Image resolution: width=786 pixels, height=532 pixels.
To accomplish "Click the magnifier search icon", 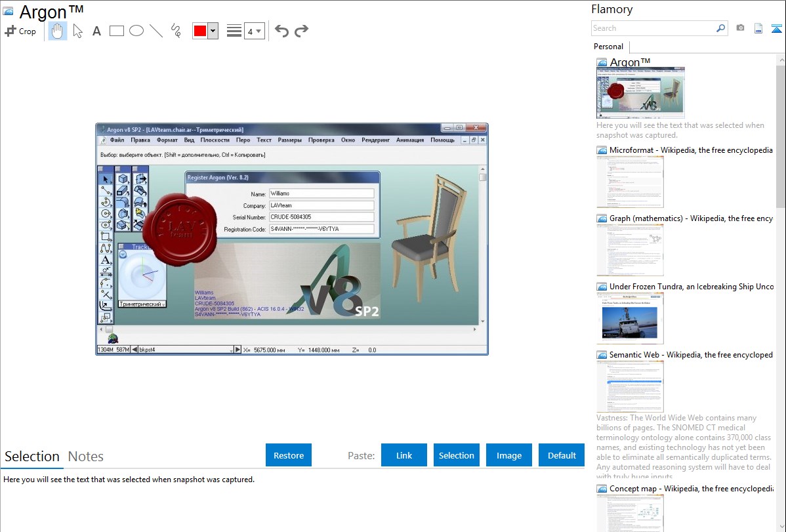I will [720, 28].
